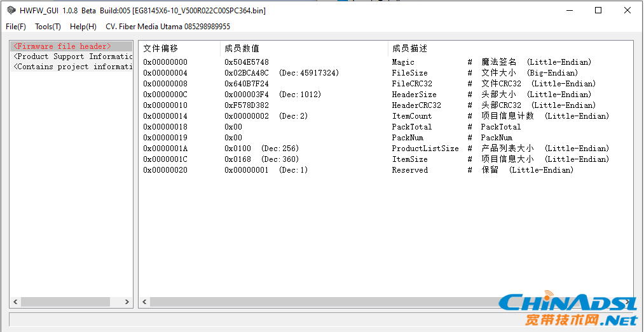The image size is (644, 332).
Task: Click the HWFW_GUI app icon in title bar
Action: (11, 10)
